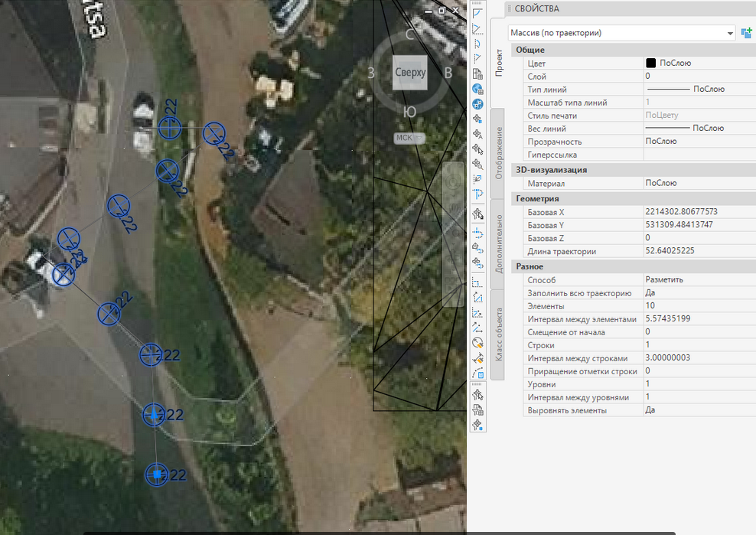Select the Класс объекта vertical tab
756x535 pixels.
coord(498,334)
